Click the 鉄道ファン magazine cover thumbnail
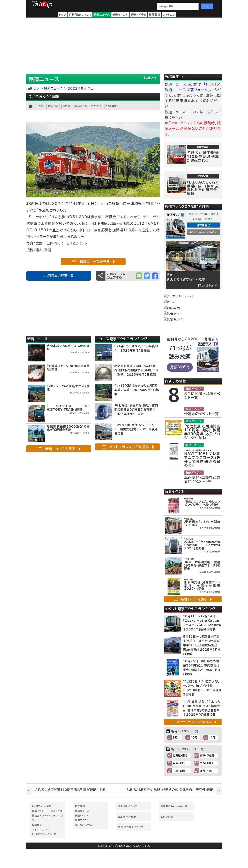Viewport: 248px width, 868px height. [175, 225]
